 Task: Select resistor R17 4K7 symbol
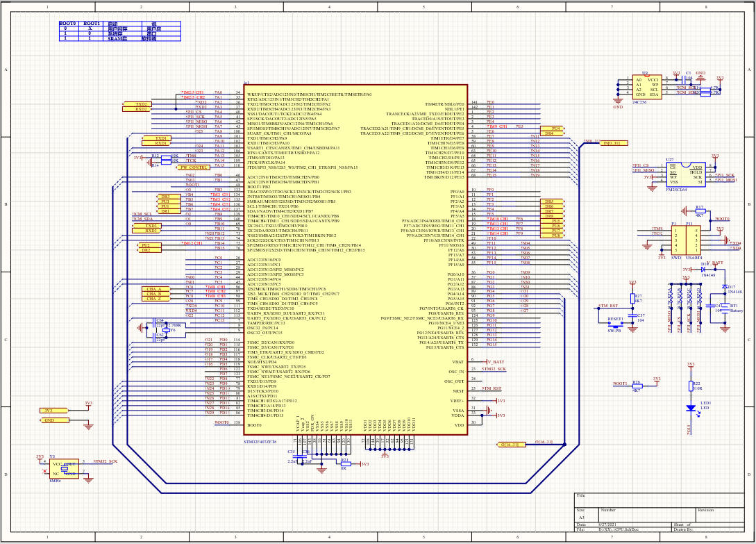pyautogui.click(x=700, y=211)
